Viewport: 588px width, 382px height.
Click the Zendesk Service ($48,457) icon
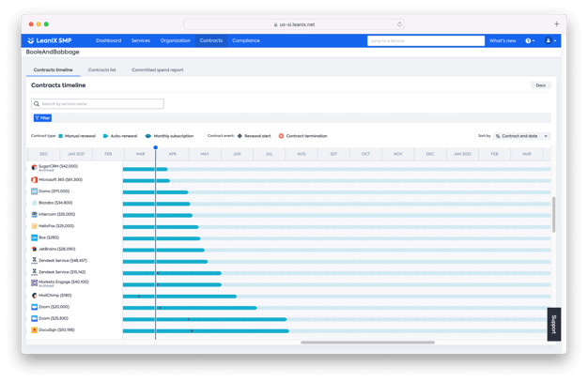coord(34,261)
